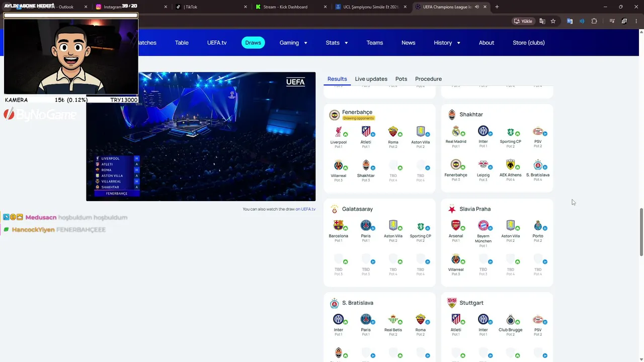Click AEK Athens crest in Shakhtar card

click(x=510, y=165)
